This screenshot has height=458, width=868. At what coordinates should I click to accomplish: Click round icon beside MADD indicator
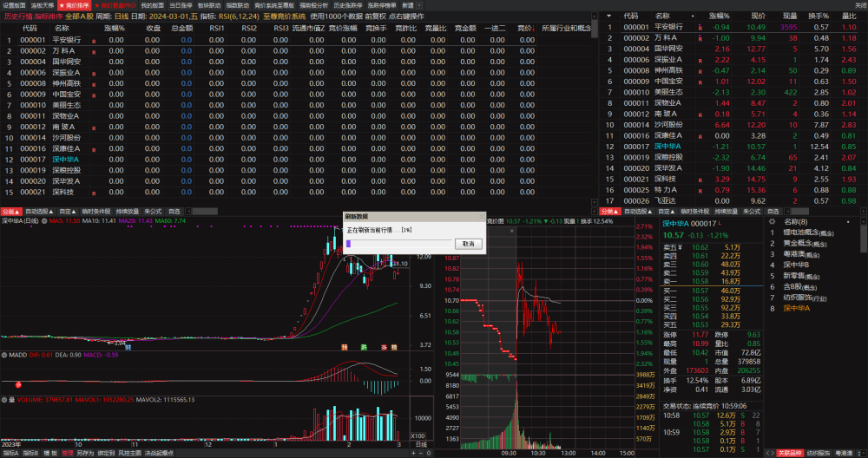[x=4, y=355]
